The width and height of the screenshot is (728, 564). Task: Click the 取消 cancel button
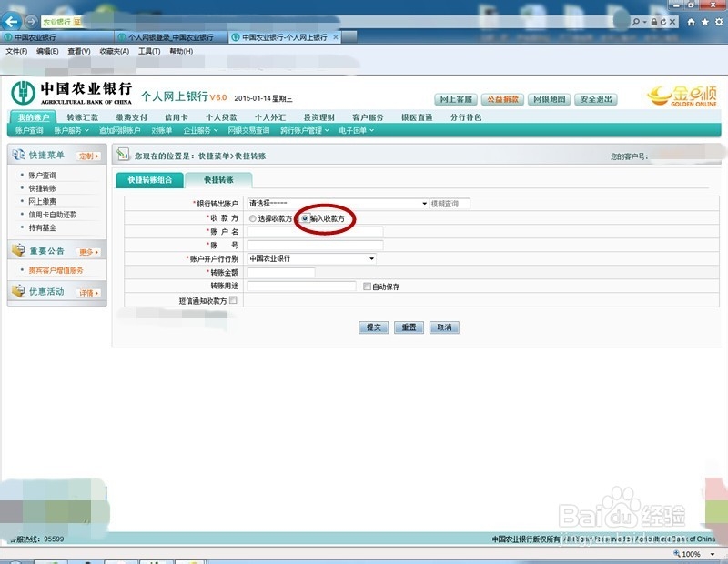coord(444,327)
